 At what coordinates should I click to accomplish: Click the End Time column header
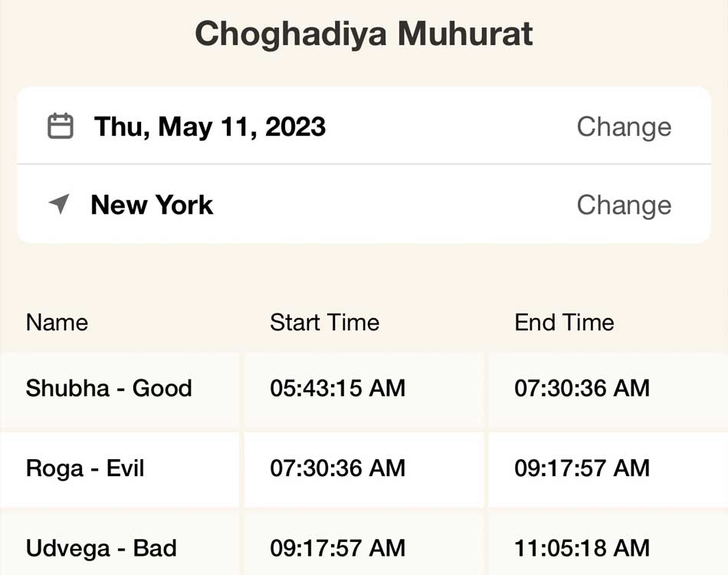coord(564,322)
